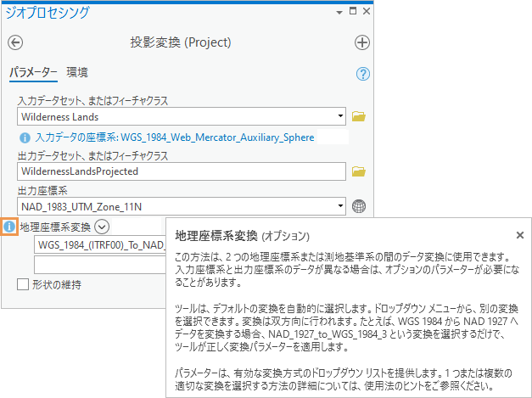Switch to the 環境 tab
Screen dimensions: 532x398
point(77,73)
